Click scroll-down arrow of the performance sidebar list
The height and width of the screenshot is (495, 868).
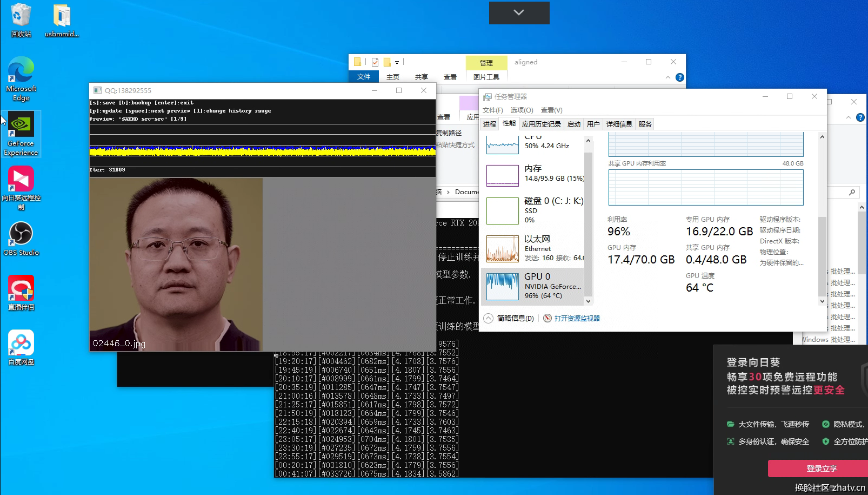click(x=589, y=301)
